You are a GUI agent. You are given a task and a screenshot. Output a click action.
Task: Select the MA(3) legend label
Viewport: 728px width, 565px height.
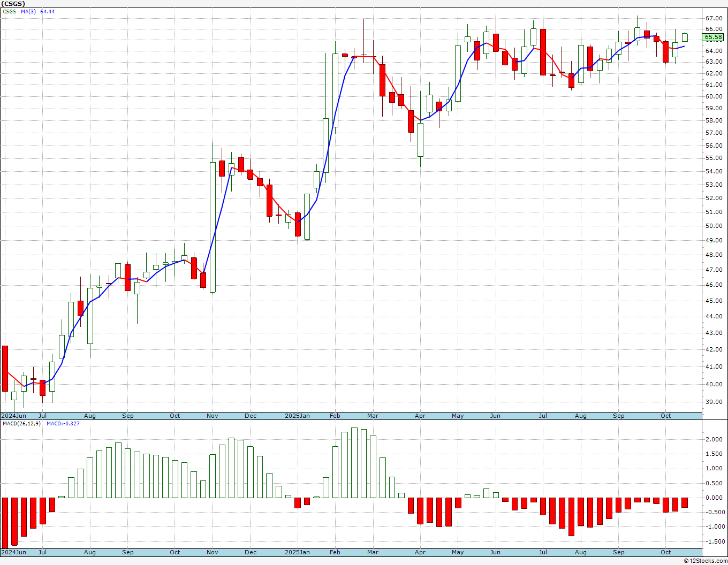[29, 12]
